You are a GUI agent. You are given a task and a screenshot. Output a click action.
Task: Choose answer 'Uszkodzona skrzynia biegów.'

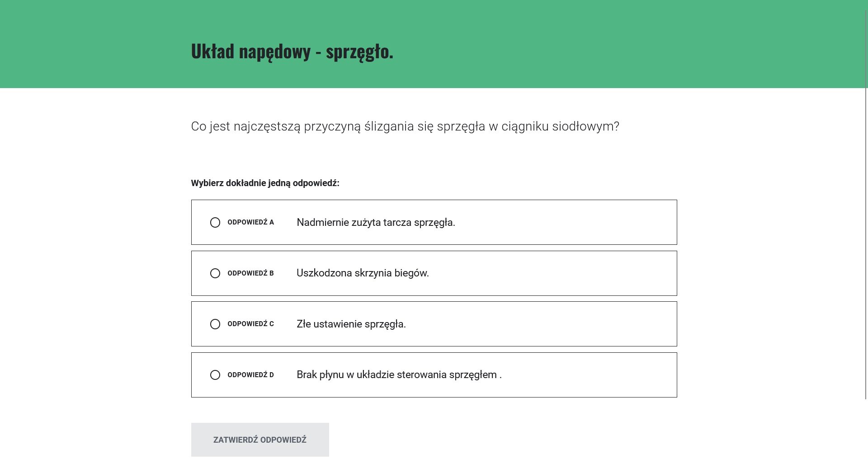pyautogui.click(x=363, y=273)
